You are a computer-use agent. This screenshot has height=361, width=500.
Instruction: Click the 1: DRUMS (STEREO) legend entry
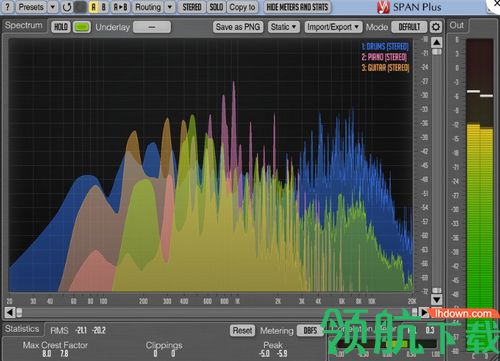385,47
